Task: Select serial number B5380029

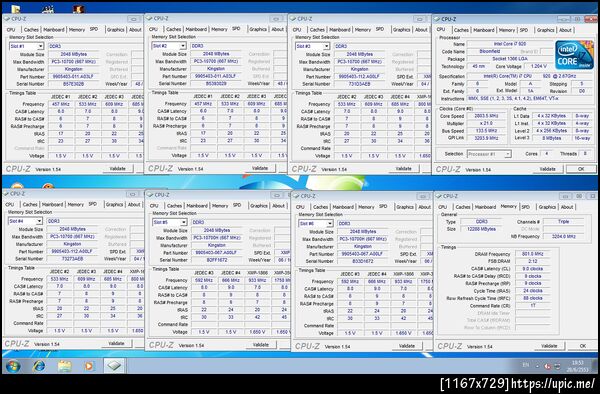Action: tap(216, 83)
